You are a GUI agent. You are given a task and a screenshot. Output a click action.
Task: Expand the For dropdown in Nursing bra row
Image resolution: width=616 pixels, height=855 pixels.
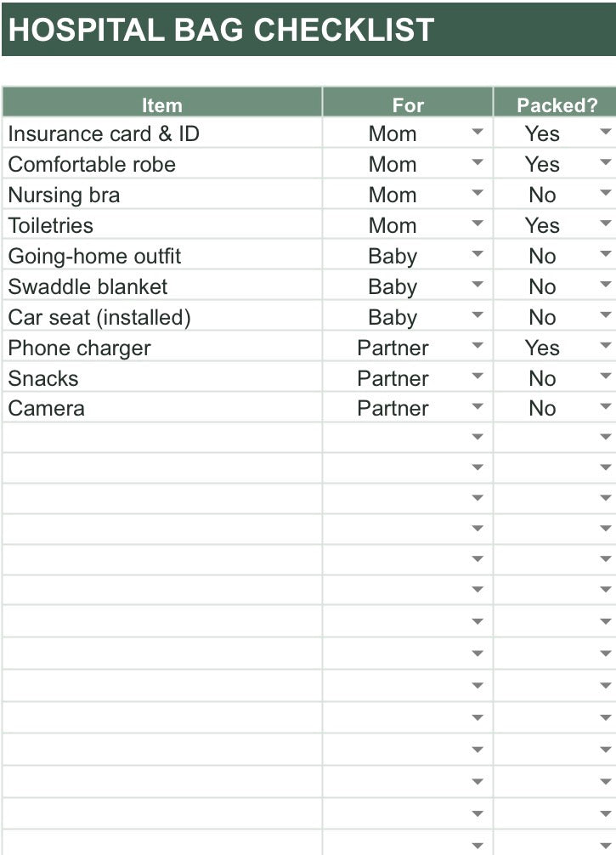click(477, 192)
